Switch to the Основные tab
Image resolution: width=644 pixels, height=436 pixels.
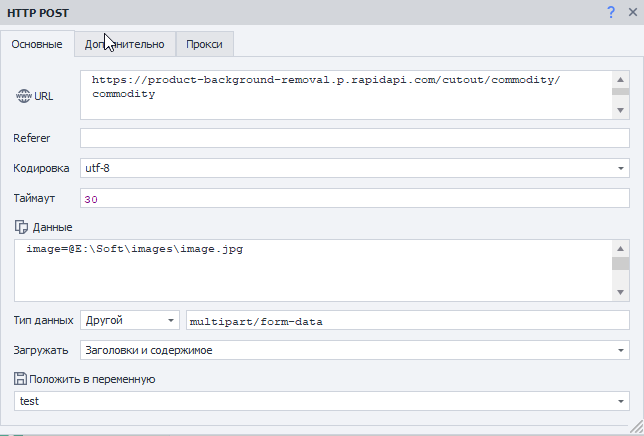(37, 44)
